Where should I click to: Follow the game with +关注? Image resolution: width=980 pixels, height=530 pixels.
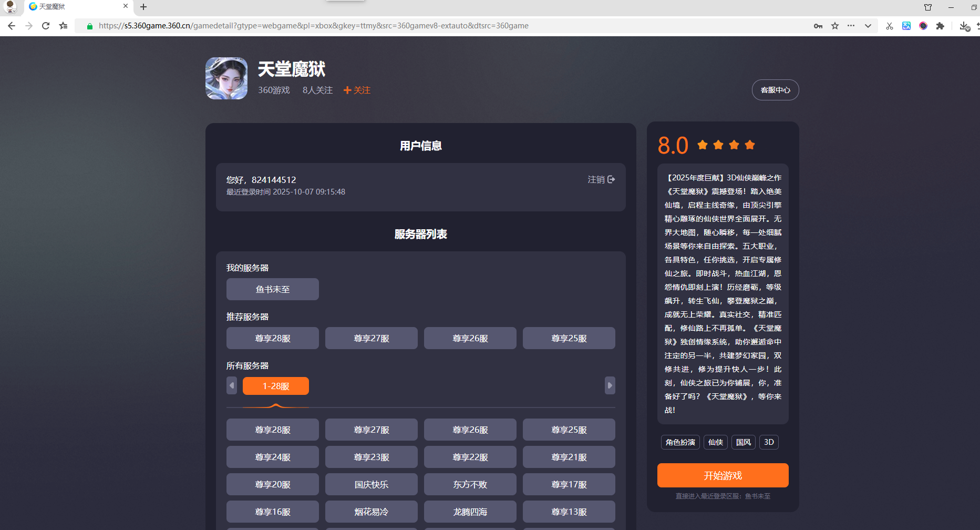357,90
